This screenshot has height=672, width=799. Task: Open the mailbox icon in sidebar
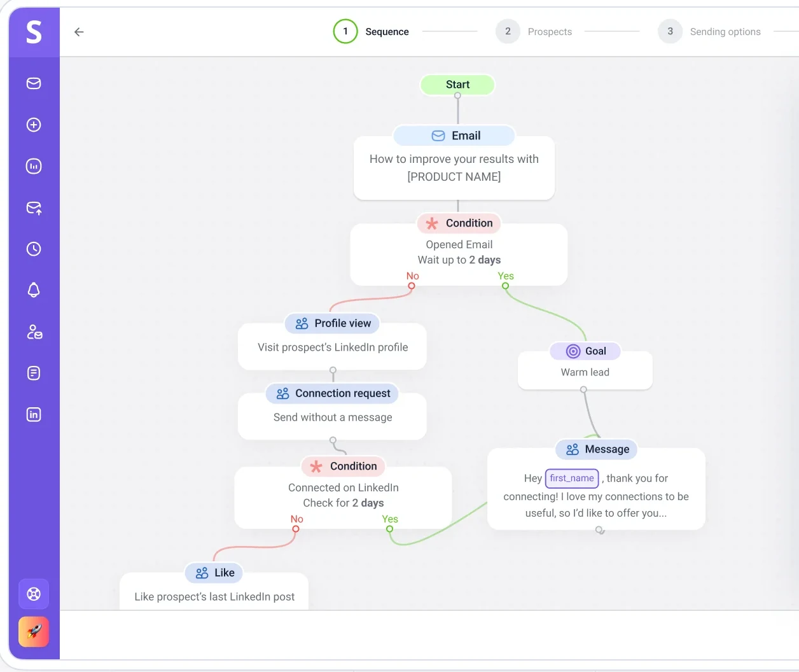[34, 83]
